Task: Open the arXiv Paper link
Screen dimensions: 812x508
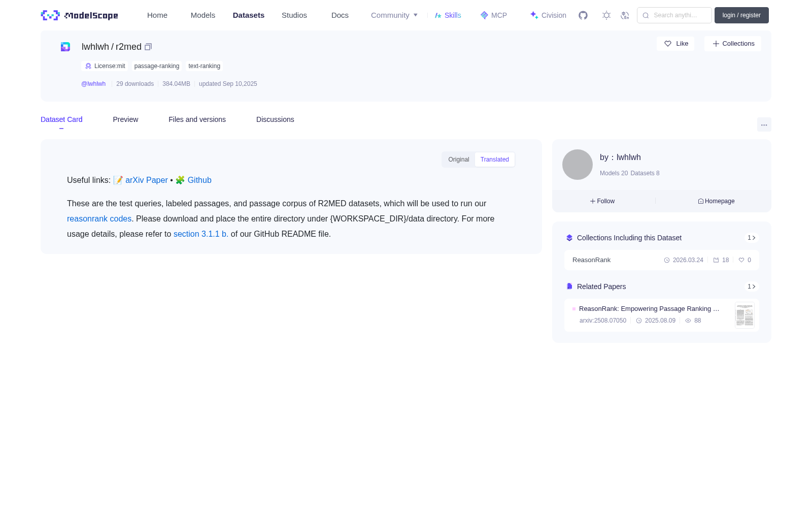Action: pos(146,180)
